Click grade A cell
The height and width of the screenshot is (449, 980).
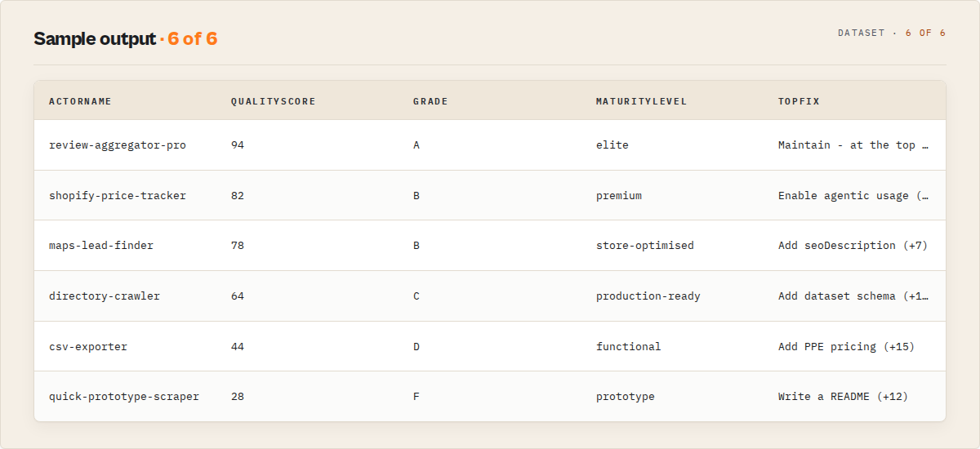pyautogui.click(x=416, y=145)
